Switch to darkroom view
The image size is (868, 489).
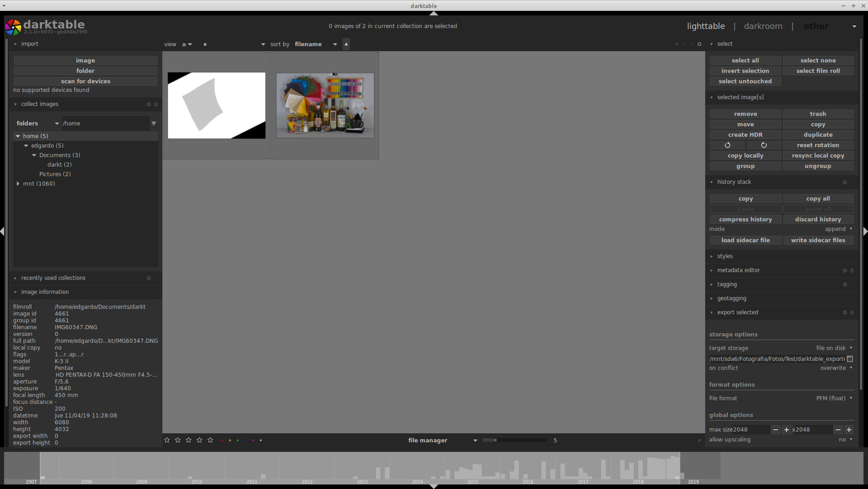[763, 26]
